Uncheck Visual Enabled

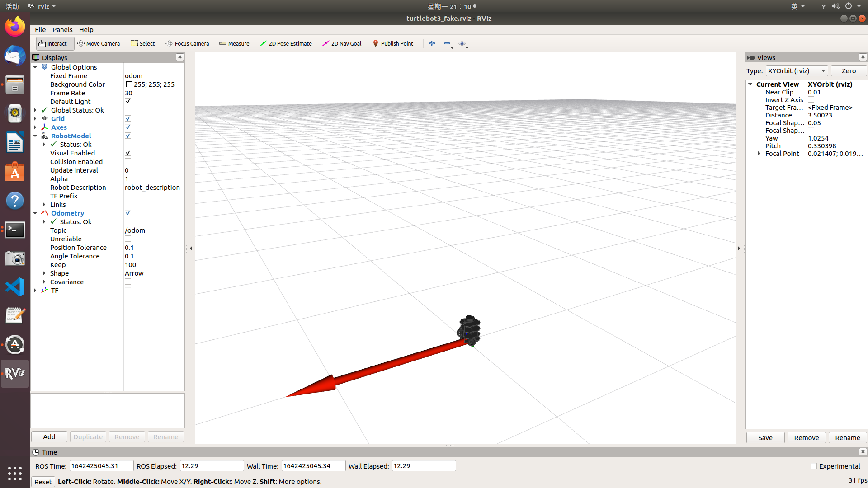[x=128, y=153]
